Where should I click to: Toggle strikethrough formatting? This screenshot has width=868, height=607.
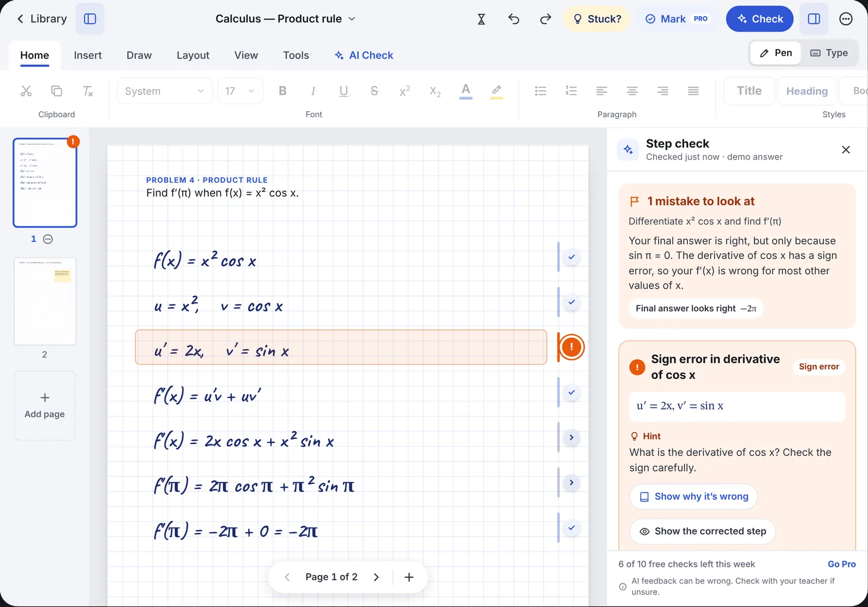pos(374,91)
